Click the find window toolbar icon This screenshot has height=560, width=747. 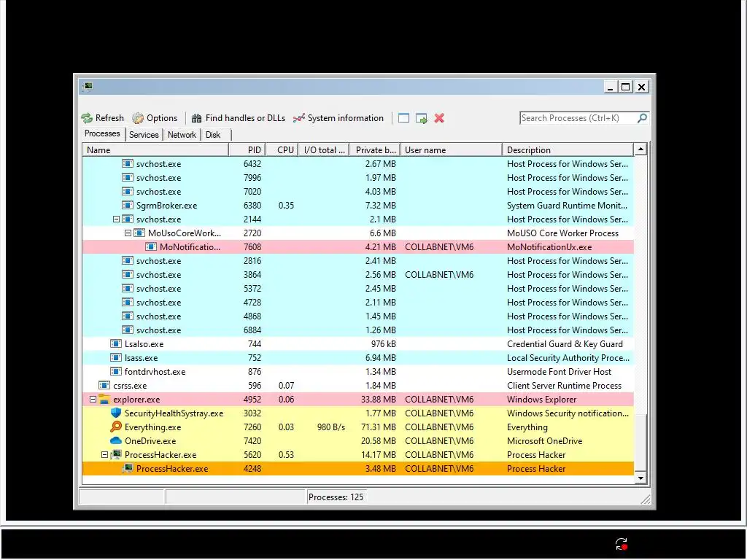pos(403,118)
